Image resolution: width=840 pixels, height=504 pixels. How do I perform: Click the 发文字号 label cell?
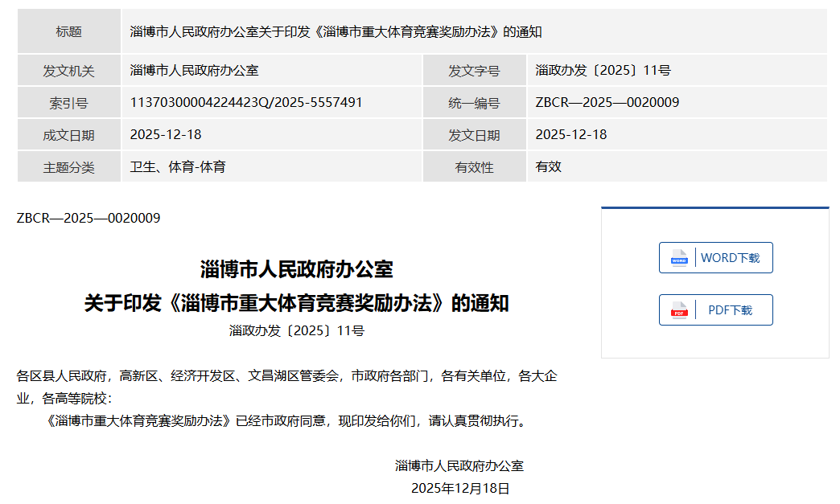(474, 71)
